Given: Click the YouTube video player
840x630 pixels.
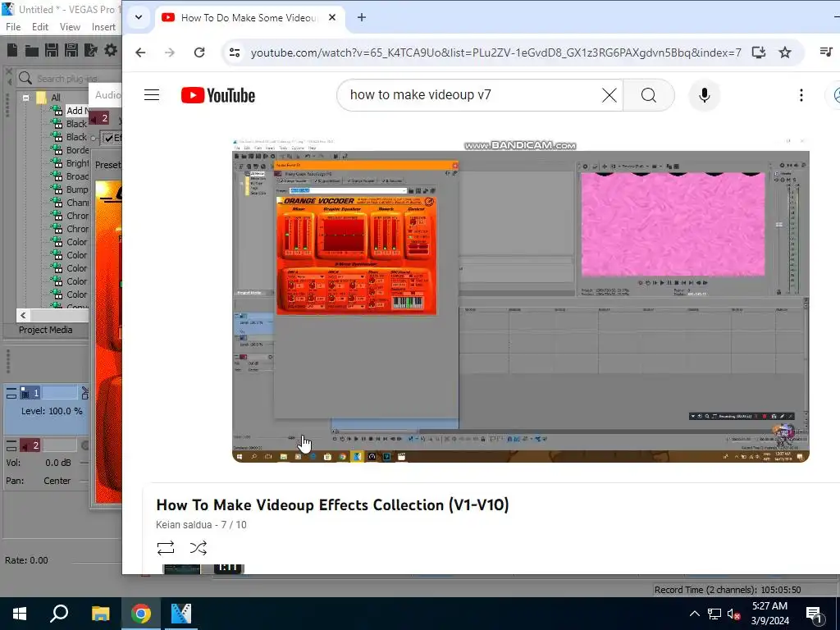Looking at the screenshot, I should point(521,300).
